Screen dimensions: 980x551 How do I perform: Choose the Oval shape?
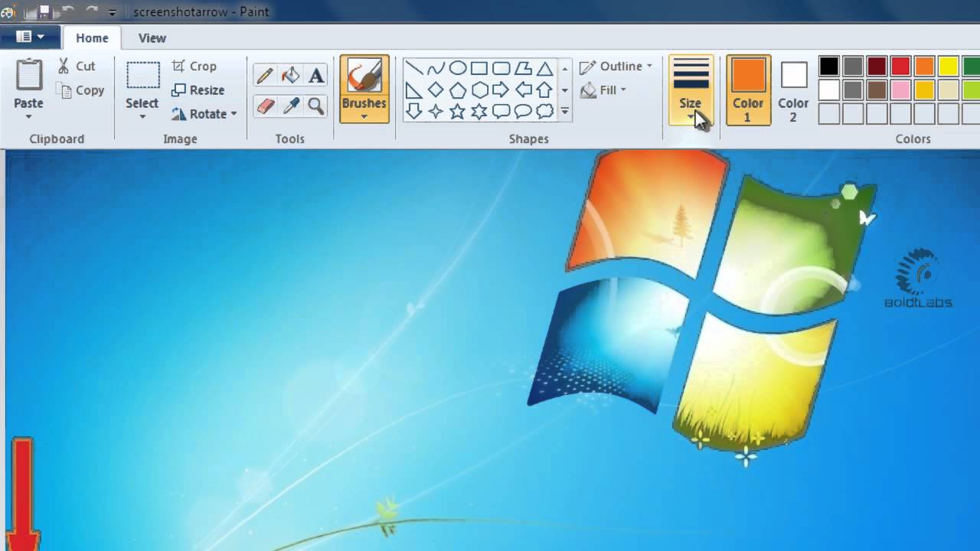point(458,68)
